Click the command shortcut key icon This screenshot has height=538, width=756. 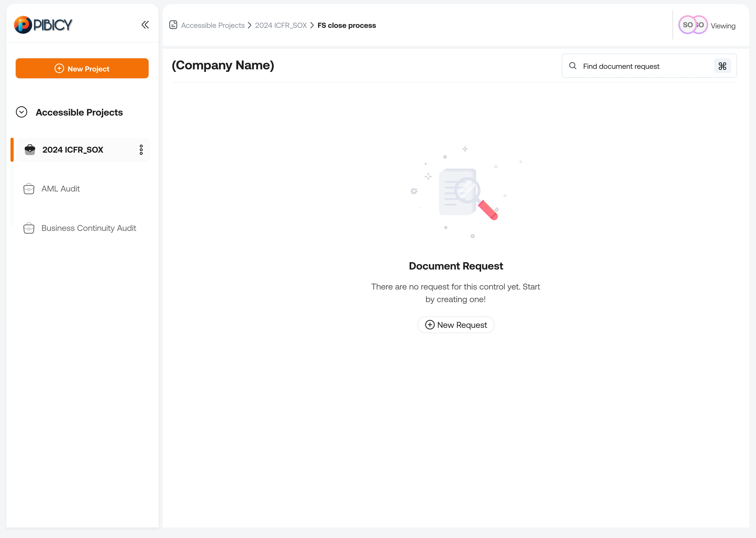[x=722, y=66]
